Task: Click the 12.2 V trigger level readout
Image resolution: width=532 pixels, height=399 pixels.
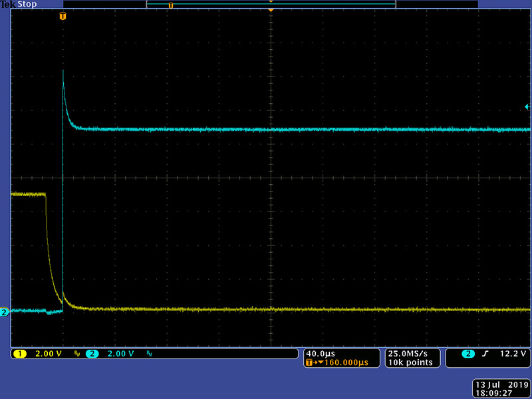Action: click(x=512, y=354)
